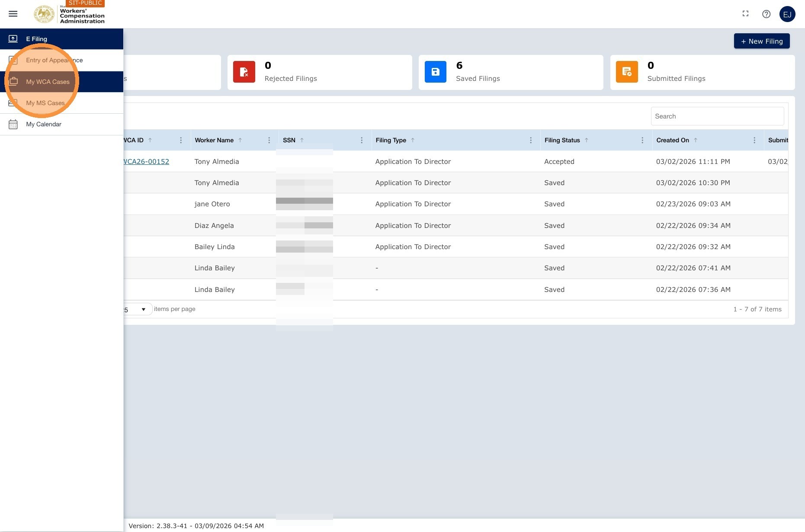This screenshot has height=532, width=805.
Task: Open Filing Type column options menu
Action: 531,140
